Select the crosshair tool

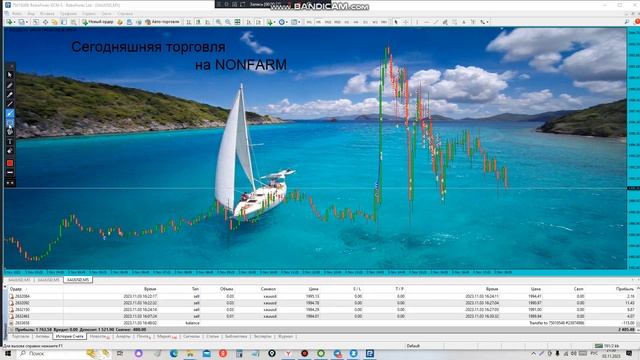pos(406,22)
